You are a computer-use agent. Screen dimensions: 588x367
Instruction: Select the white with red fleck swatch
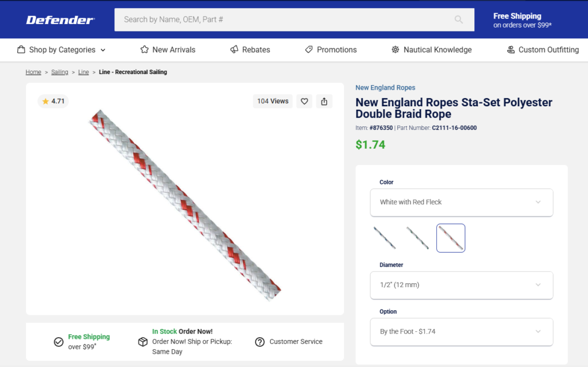(x=450, y=238)
